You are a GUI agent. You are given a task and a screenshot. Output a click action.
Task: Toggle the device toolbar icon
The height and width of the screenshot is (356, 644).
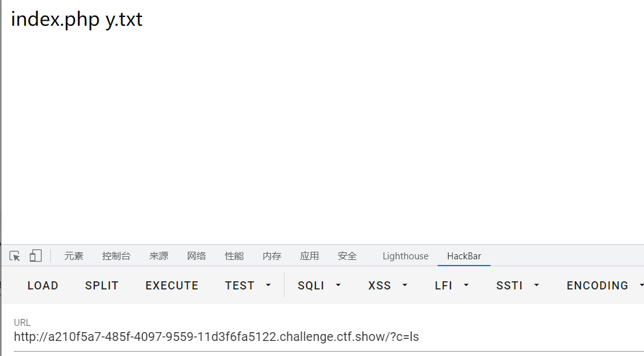tap(35, 256)
